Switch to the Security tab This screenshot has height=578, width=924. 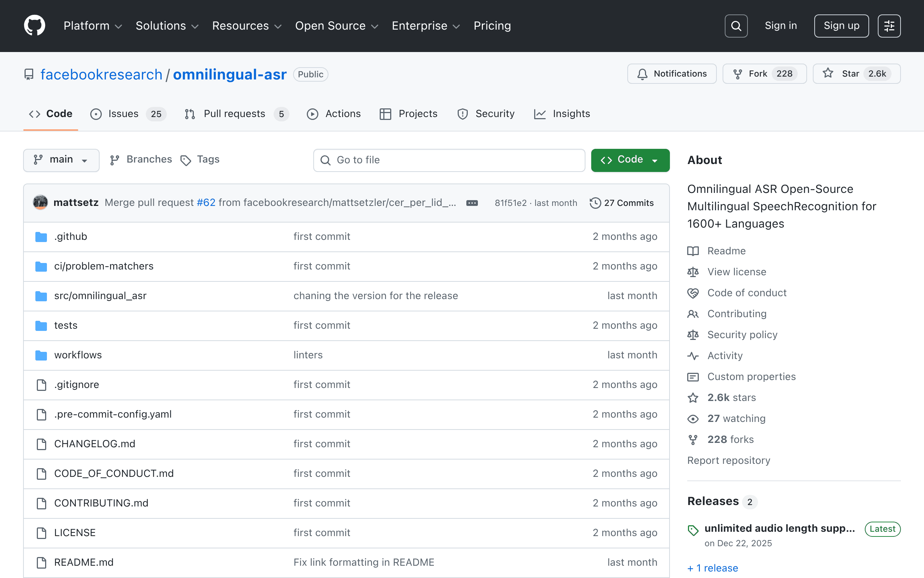[x=486, y=114]
